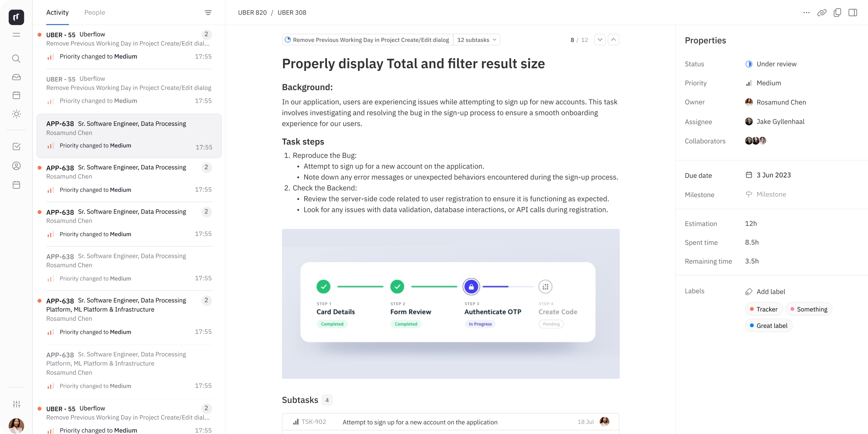Open the TSK-902 subtask row
The width and height of the screenshot is (868, 434).
(x=420, y=422)
